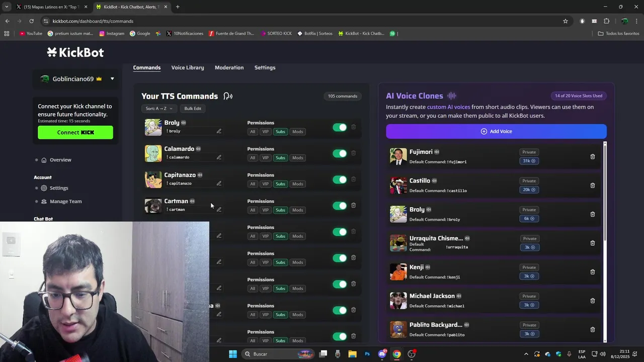The image size is (644, 362).
Task: Edit the !calamardo command with pencil icon
Action: click(x=219, y=157)
